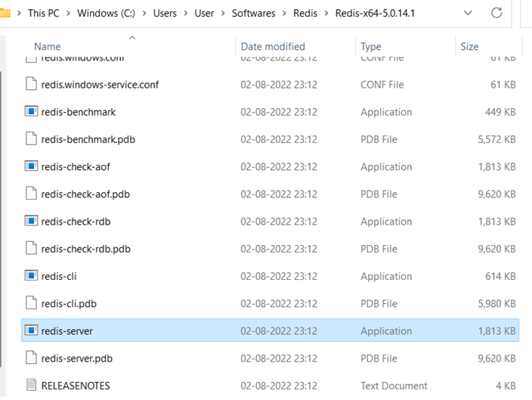Click the RELEASENOTES text document icon
The width and height of the screenshot is (532, 400).
(x=31, y=385)
